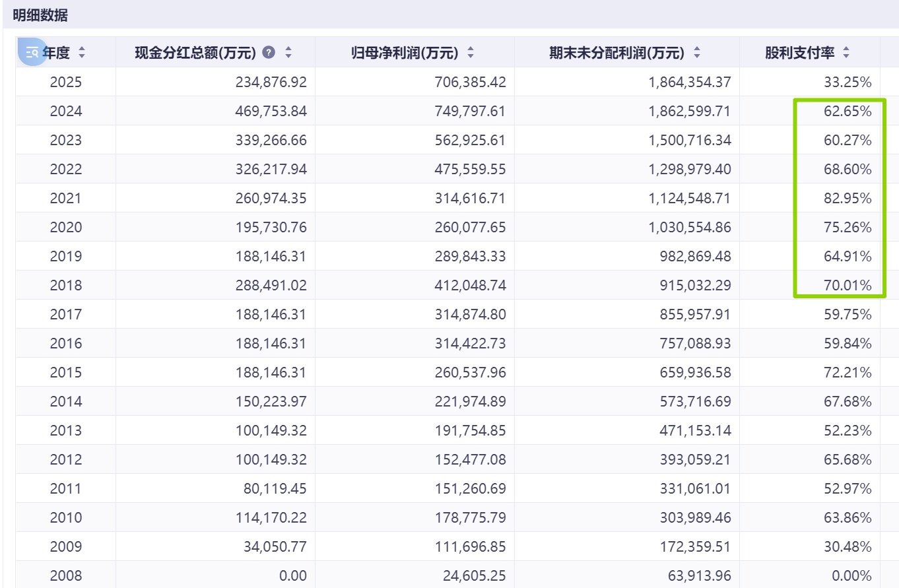This screenshot has height=588, width=899.
Task: Click the floating search-list icon button
Action: tap(32, 51)
